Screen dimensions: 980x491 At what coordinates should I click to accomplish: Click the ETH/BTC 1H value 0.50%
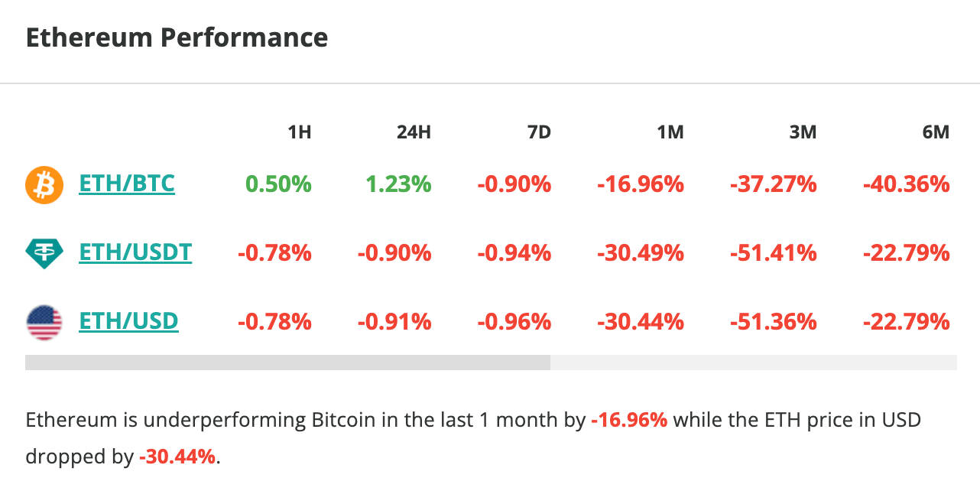tap(278, 184)
